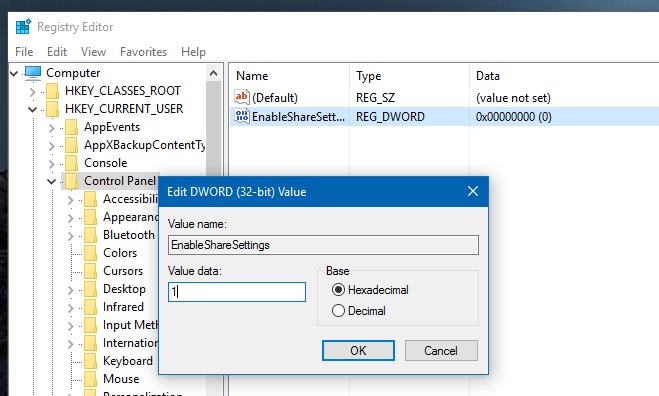Click the Appearance folder icon
Screen dimensions: 659x396
tap(90, 217)
